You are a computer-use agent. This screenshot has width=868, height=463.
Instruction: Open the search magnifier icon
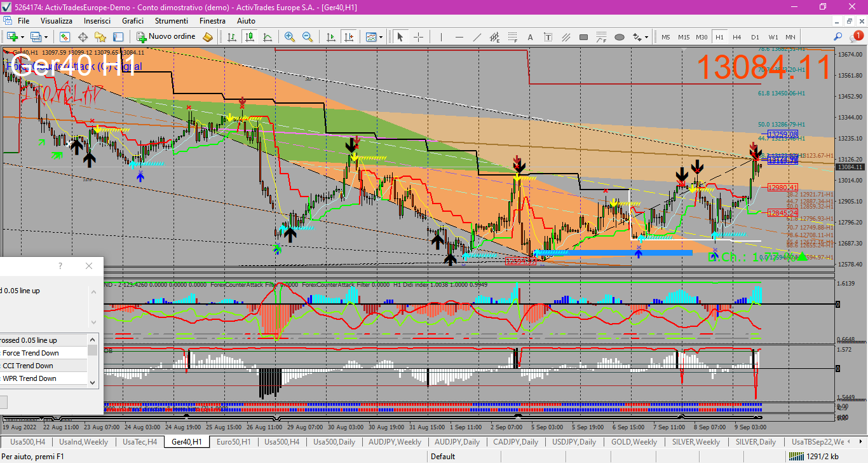[838, 37]
